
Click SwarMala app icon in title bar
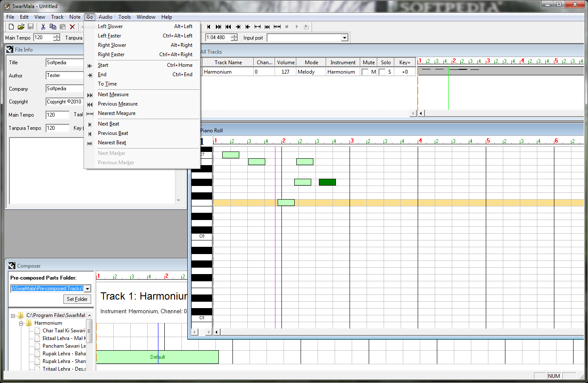coord(7,6)
